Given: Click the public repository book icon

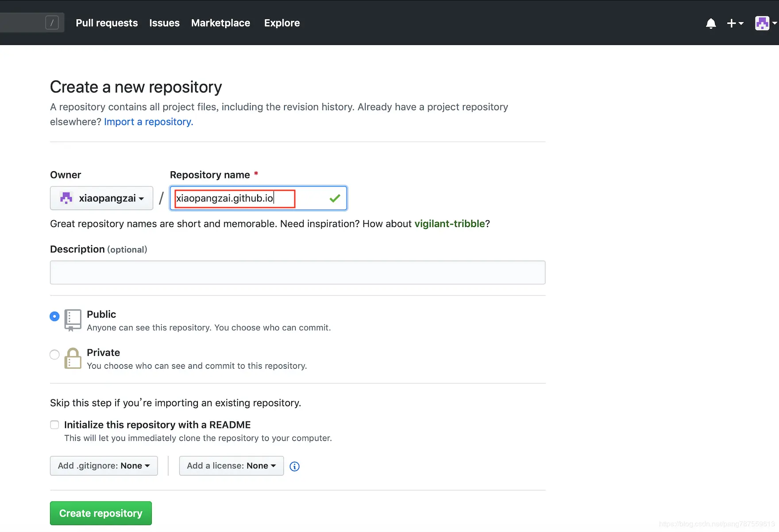Looking at the screenshot, I should 73,320.
